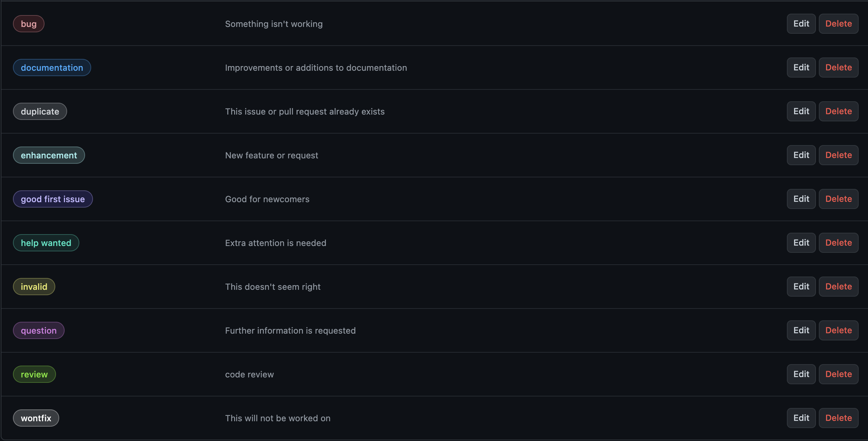Edit the good first issue label
Screen dimensions: 868x441
click(x=801, y=199)
